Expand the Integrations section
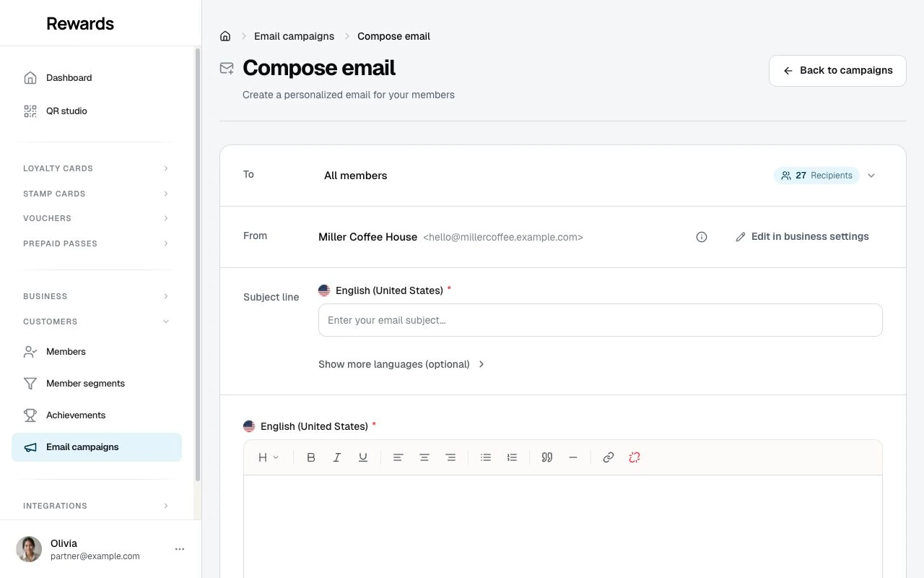The image size is (924, 578). tap(96, 506)
